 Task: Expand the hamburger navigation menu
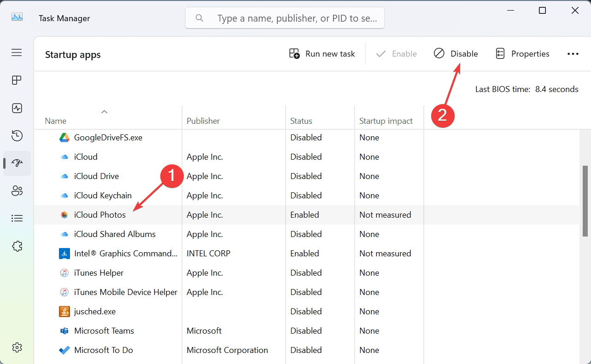click(17, 52)
